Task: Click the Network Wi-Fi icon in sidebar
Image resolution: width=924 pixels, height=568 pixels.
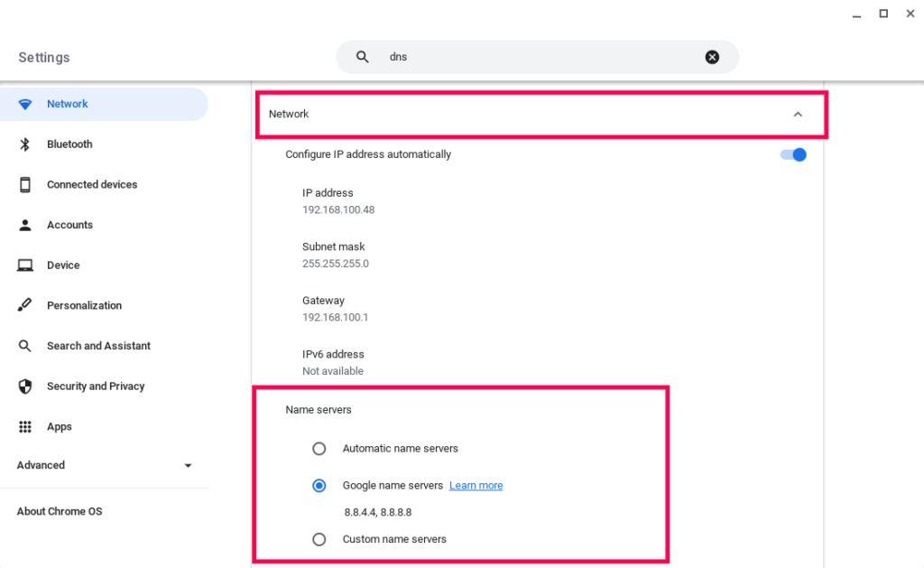Action: (24, 105)
